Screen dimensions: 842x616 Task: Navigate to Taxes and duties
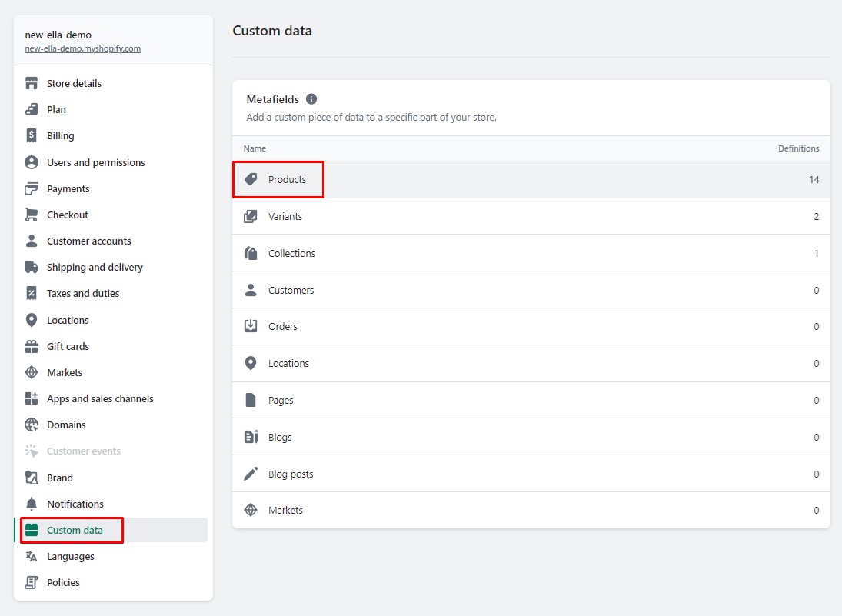click(x=83, y=293)
